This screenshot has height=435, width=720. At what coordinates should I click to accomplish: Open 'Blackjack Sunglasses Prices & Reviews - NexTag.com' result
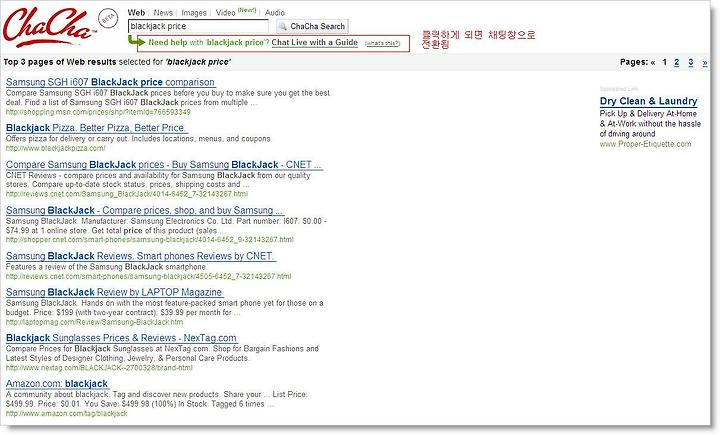pyautogui.click(x=121, y=338)
